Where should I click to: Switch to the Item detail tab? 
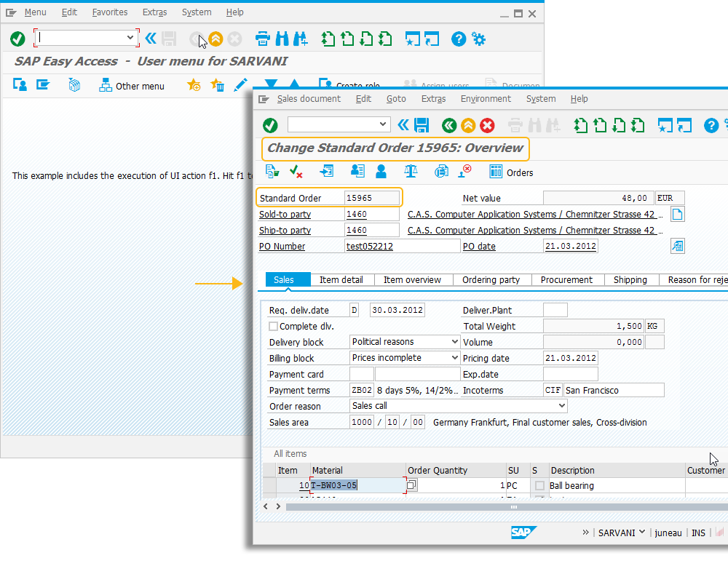[x=341, y=279]
